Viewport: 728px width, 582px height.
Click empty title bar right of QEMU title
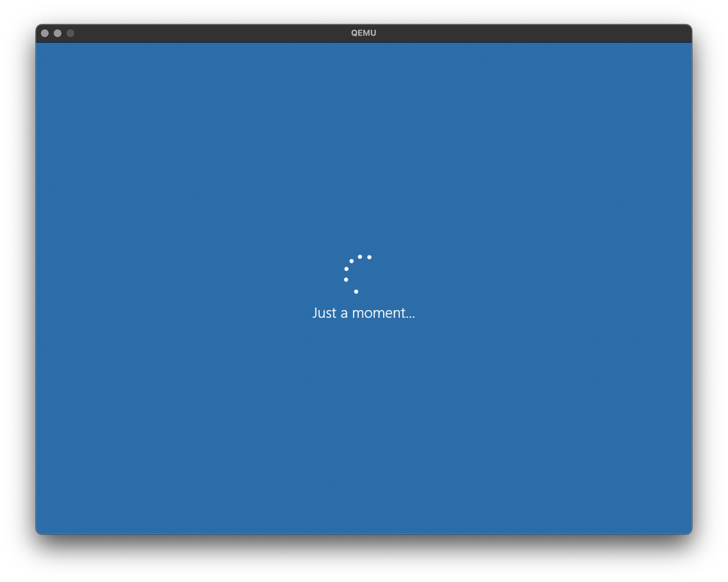[x=523, y=33]
